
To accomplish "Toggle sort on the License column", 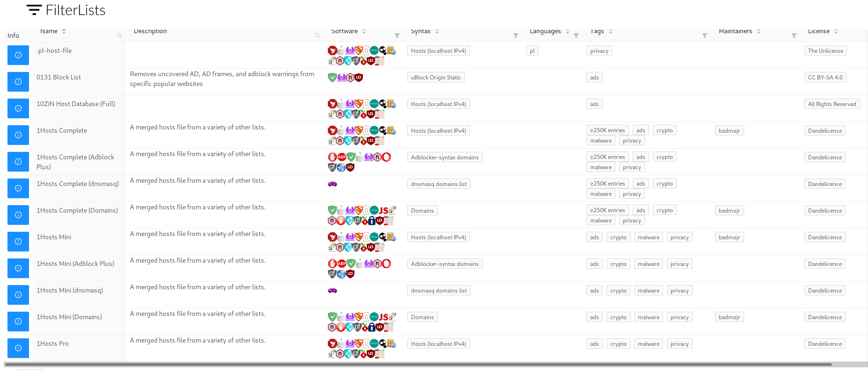I will pos(836,31).
